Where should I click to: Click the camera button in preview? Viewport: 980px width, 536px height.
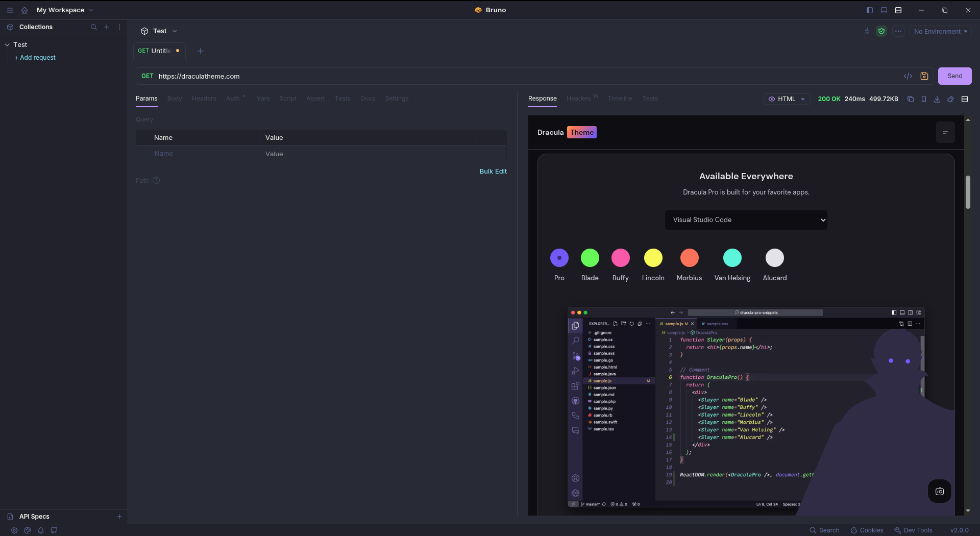tap(940, 491)
